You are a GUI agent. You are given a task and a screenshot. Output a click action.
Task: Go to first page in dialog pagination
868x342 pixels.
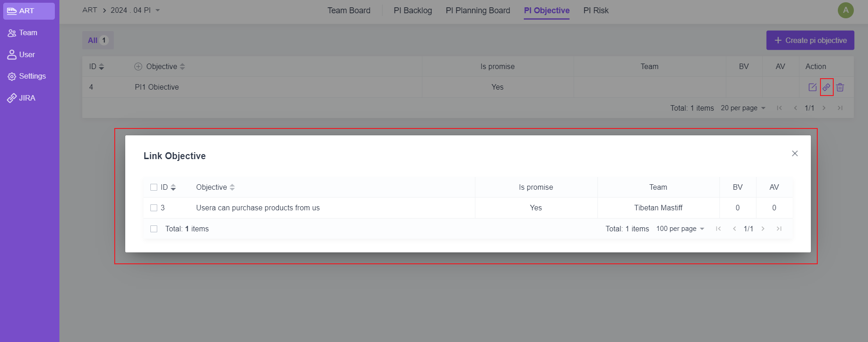(x=719, y=229)
